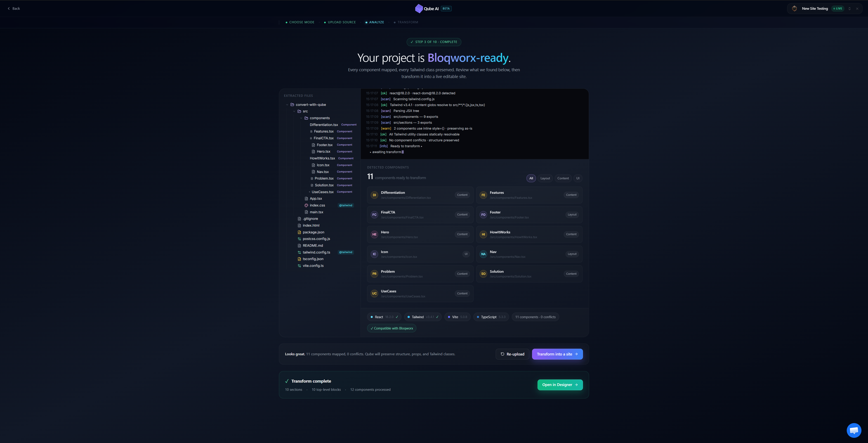Image resolution: width=868 pixels, height=443 pixels.
Task: Select the Choose Mode step
Action: pyautogui.click(x=300, y=22)
